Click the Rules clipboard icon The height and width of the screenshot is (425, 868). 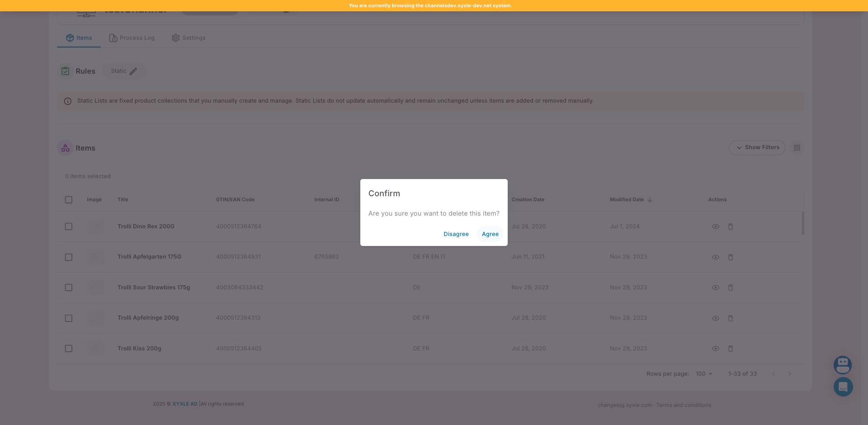(x=65, y=71)
